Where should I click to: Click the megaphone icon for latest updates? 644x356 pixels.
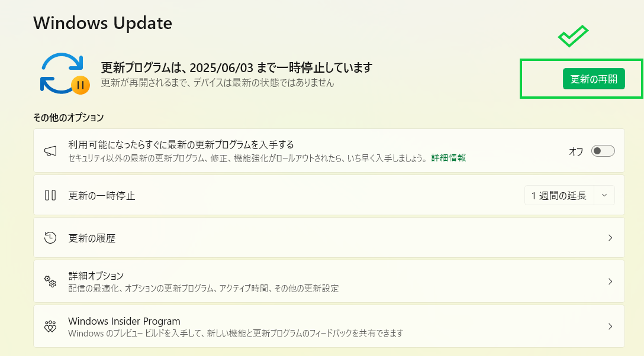click(x=50, y=151)
